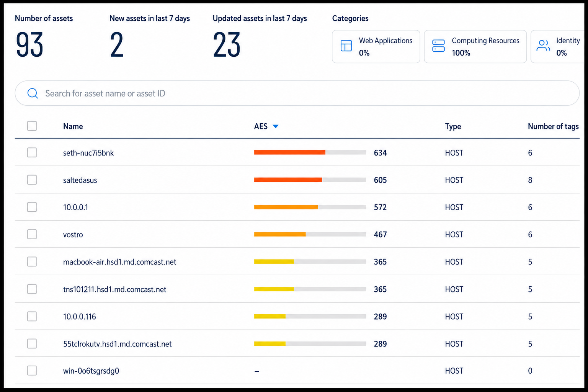Select checkbox for 55tclrokutv.hsd1.md.comcast.net

click(x=32, y=344)
